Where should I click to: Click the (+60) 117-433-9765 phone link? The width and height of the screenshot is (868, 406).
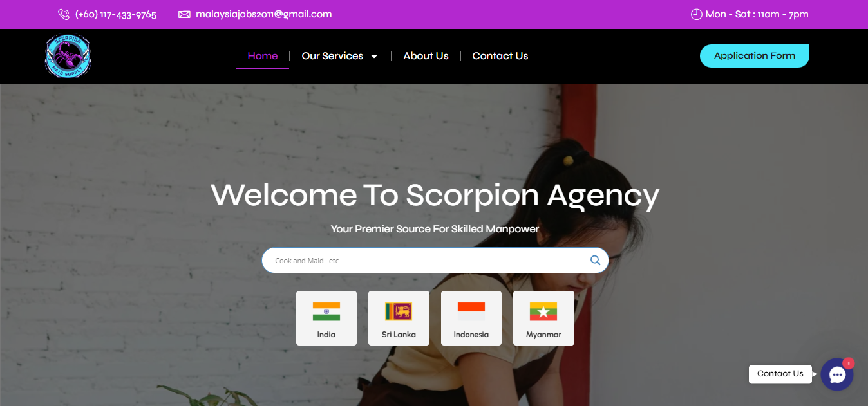pos(116,14)
